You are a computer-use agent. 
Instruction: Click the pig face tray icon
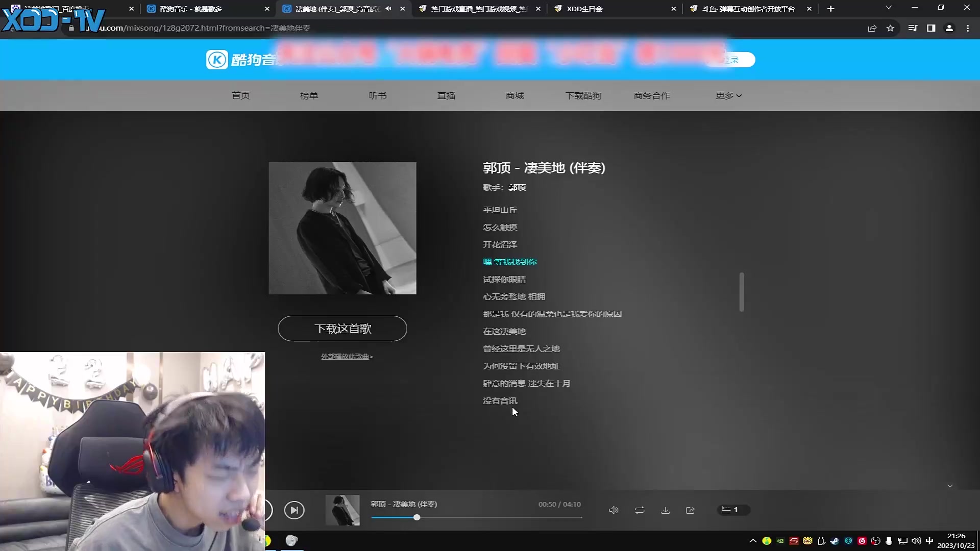807,541
